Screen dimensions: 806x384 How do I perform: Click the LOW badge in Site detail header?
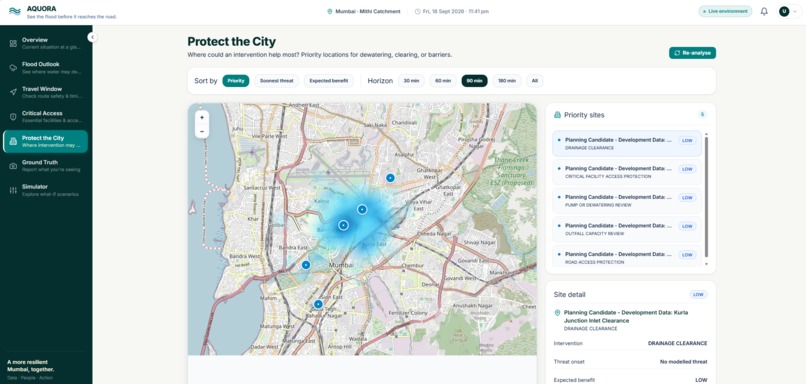[x=698, y=295]
